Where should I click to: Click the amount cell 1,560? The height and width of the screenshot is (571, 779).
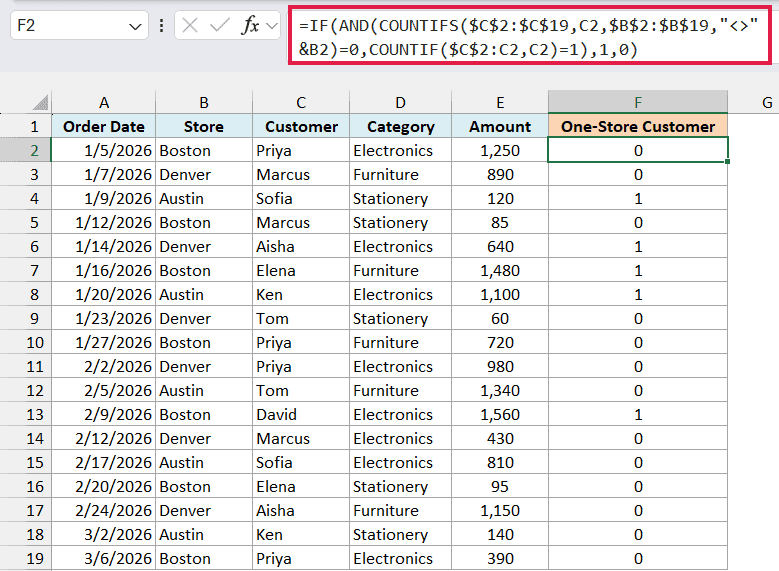(500, 414)
